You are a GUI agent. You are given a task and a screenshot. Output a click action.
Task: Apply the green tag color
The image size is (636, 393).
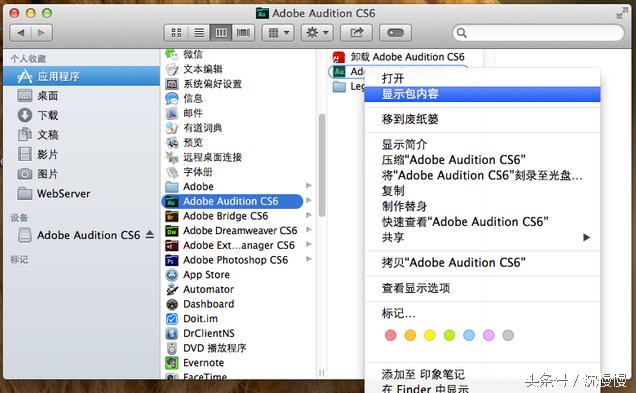coord(449,335)
